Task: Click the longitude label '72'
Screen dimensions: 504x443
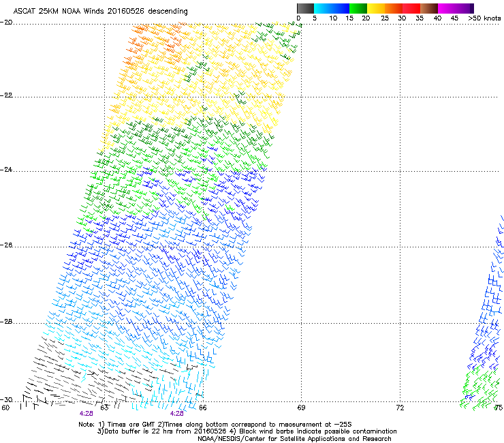Action: click(x=400, y=408)
